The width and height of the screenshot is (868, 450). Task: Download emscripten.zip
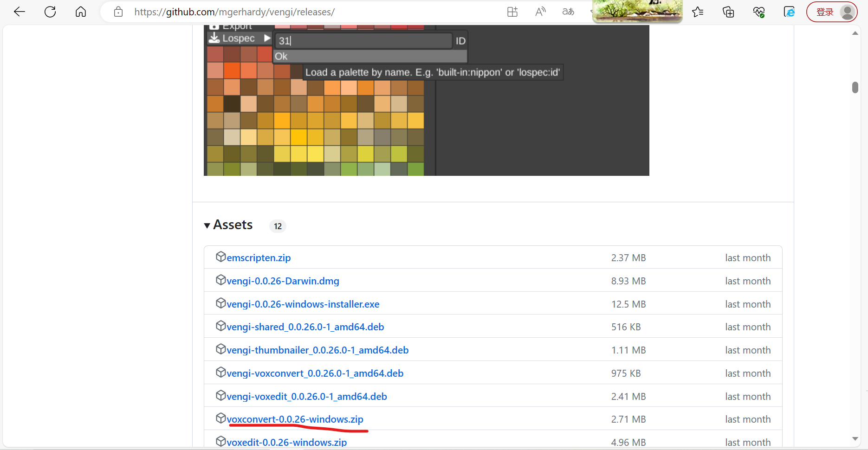[259, 258]
